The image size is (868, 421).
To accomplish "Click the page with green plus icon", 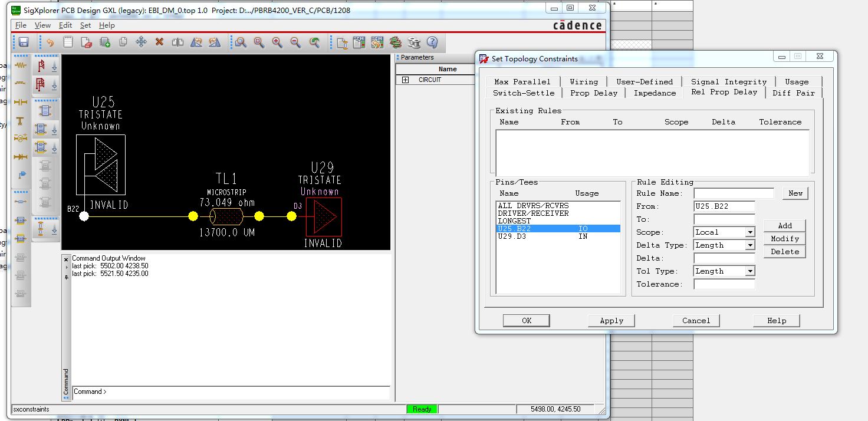I will click(x=105, y=42).
